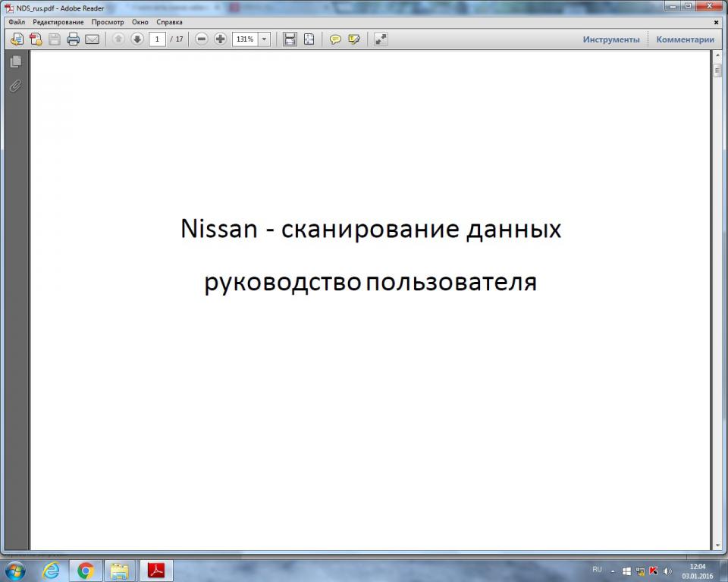
Task: Show attachments paperclip panel
Action: (16, 86)
